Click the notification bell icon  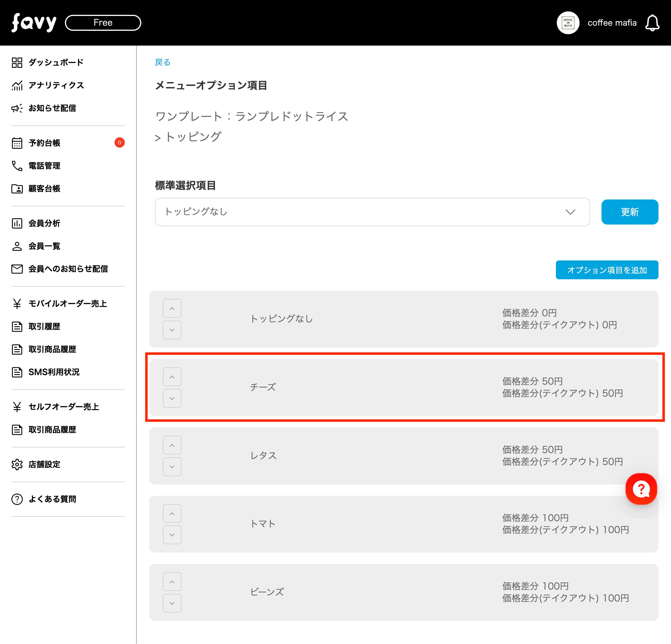pyautogui.click(x=652, y=23)
